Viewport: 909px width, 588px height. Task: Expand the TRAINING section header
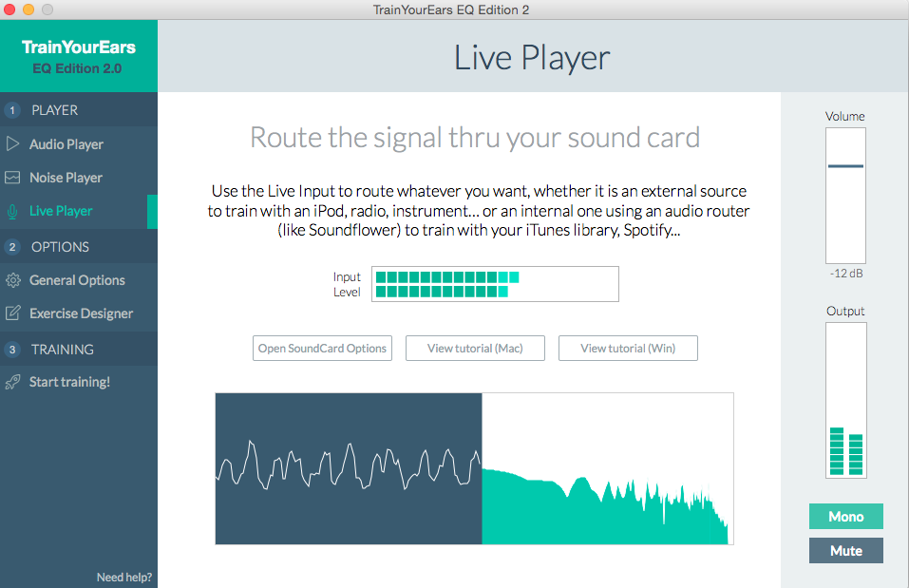click(x=63, y=350)
